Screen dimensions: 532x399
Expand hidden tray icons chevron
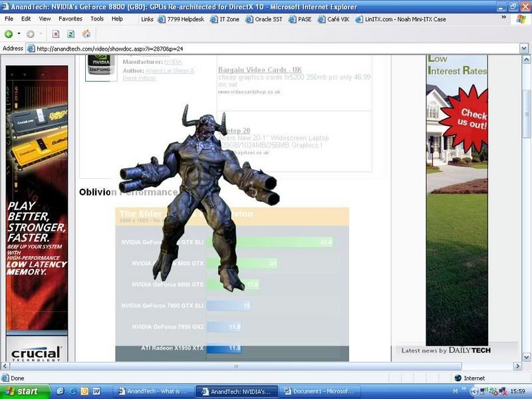point(474,392)
